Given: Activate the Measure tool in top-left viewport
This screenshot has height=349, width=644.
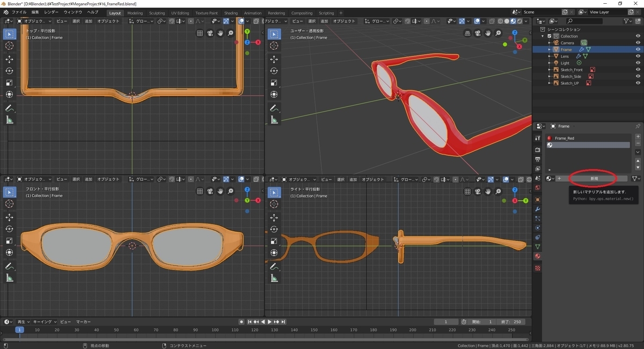Looking at the screenshot, I should [10, 120].
